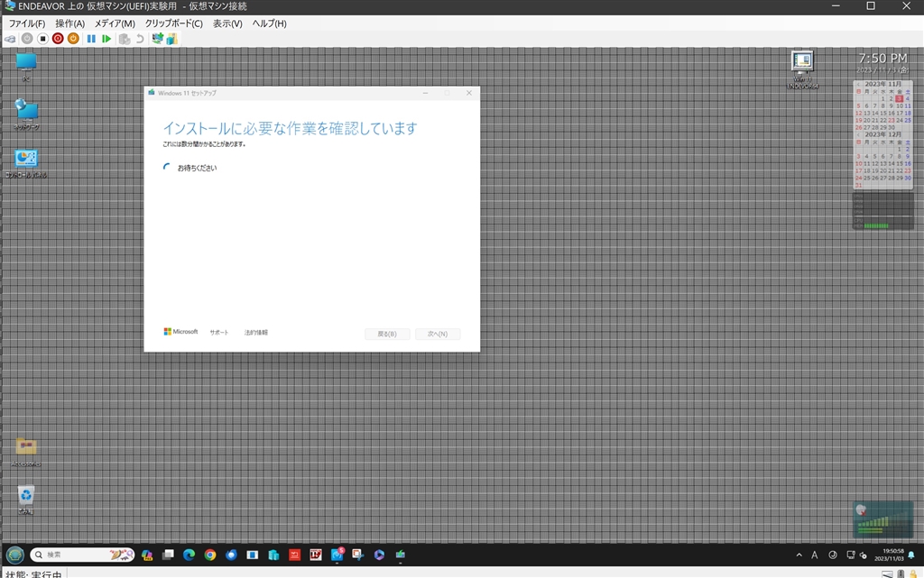The width and height of the screenshot is (924, 578).
Task: Click the Ctrl+Alt+Del toolbar icon
Action: click(11, 39)
